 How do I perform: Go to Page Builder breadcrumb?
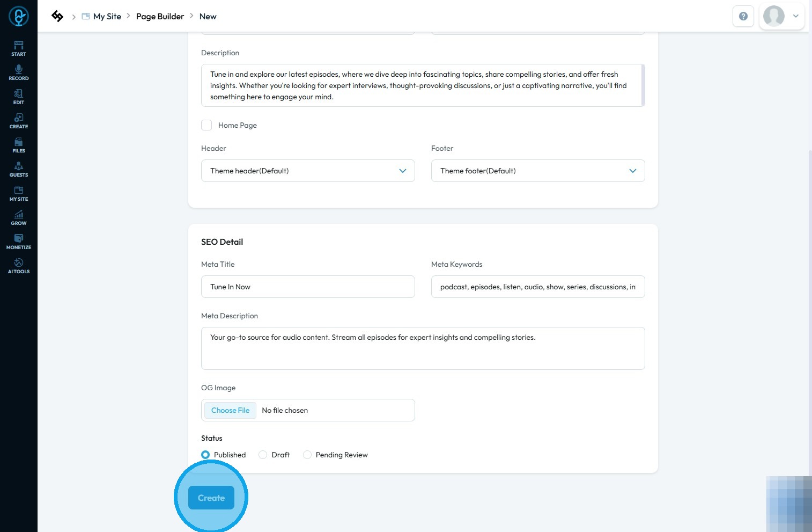(160, 16)
